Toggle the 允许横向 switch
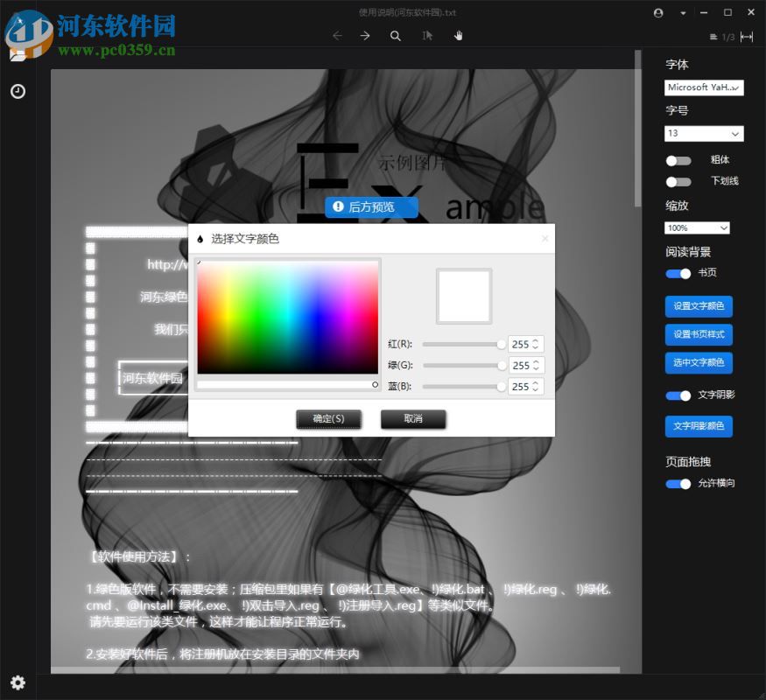Image resolution: width=766 pixels, height=700 pixels. pos(678,484)
